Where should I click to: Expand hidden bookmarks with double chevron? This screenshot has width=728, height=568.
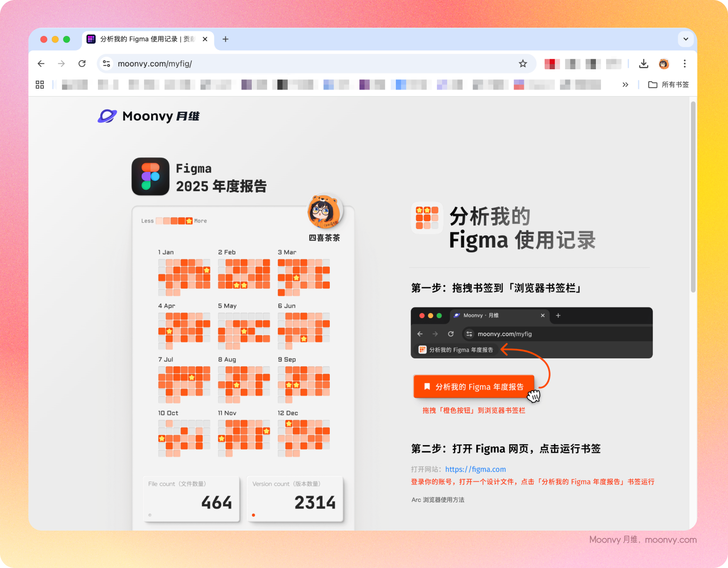[625, 85]
